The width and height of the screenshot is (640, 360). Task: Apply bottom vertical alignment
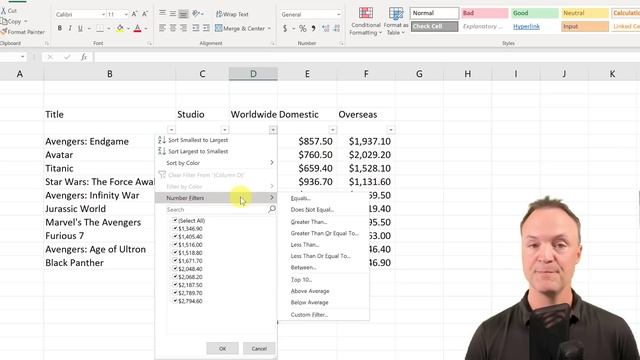pyautogui.click(x=183, y=13)
